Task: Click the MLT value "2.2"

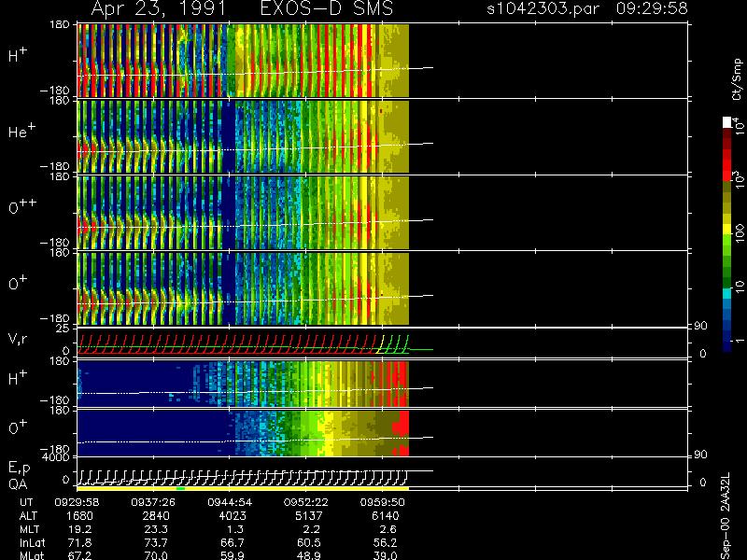Action: [312, 529]
